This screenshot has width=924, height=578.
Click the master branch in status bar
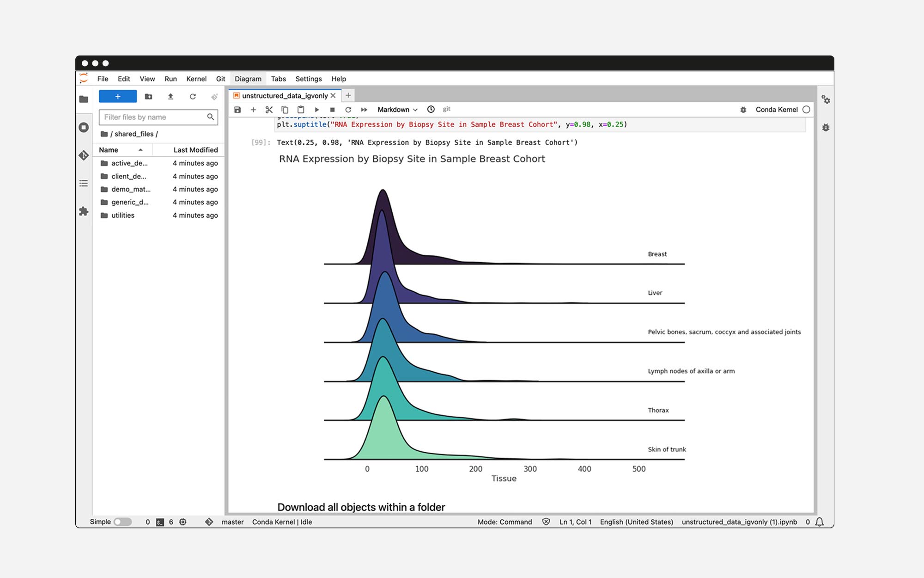click(x=232, y=522)
